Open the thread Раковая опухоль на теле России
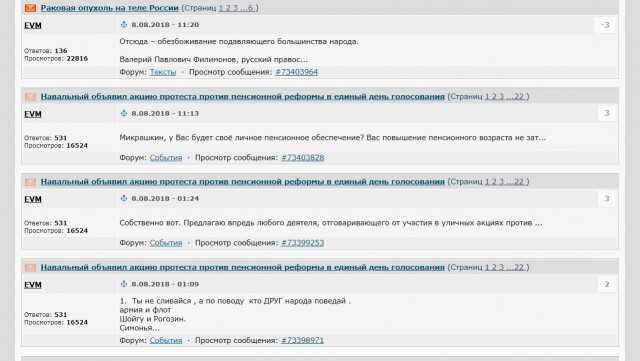This screenshot has width=640, height=361. click(x=109, y=8)
